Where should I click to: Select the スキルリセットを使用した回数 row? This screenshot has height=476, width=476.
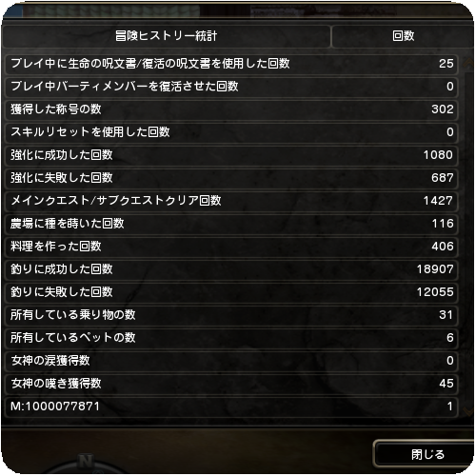[231, 132]
